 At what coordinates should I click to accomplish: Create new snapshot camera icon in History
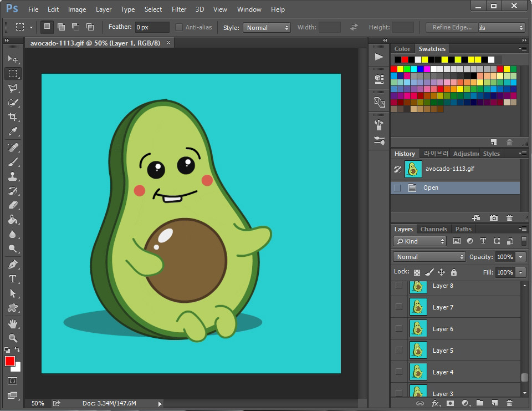[x=494, y=218]
